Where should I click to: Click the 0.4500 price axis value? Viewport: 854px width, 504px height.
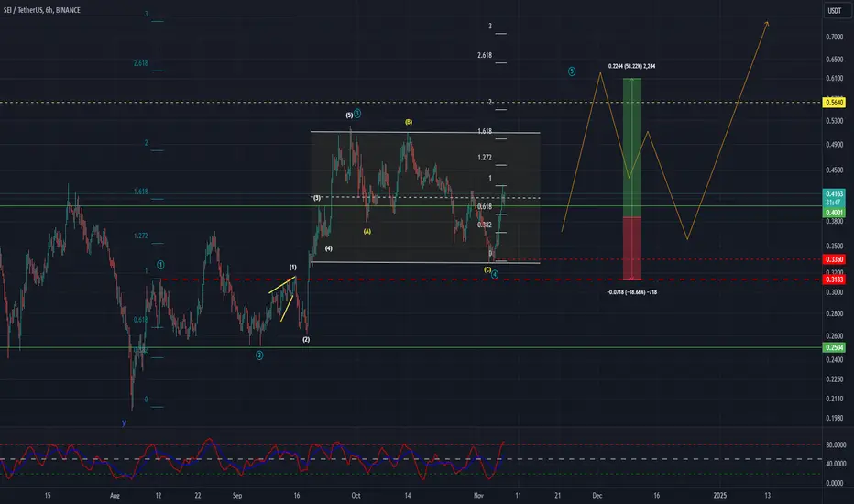(x=835, y=170)
